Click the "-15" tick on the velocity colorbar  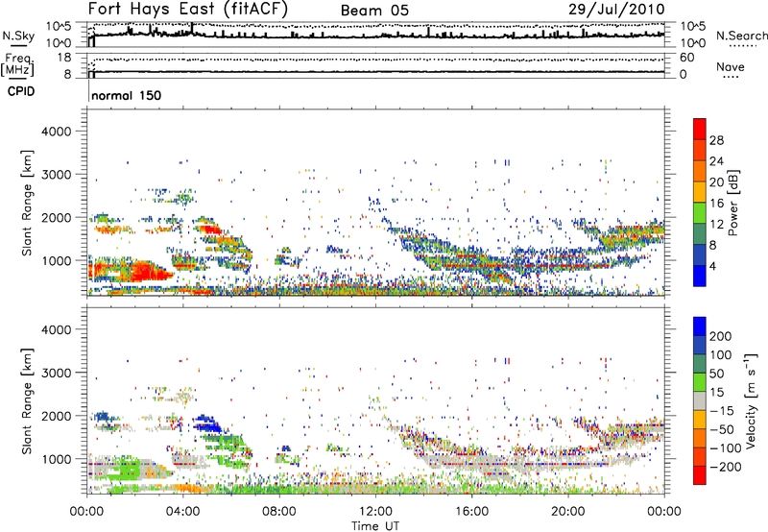coord(722,411)
